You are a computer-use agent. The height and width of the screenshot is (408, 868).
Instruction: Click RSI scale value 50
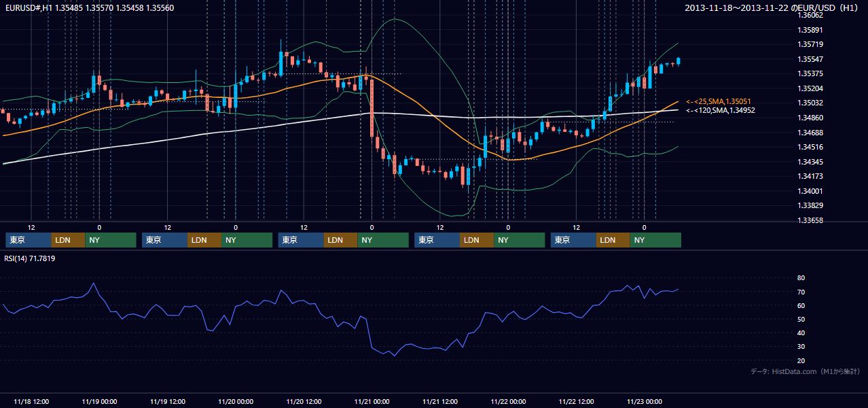tap(801, 319)
